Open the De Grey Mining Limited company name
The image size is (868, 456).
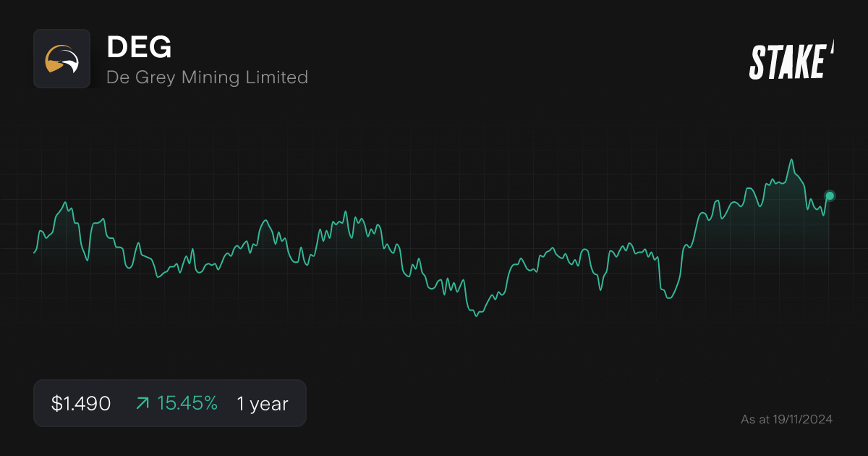click(x=207, y=77)
